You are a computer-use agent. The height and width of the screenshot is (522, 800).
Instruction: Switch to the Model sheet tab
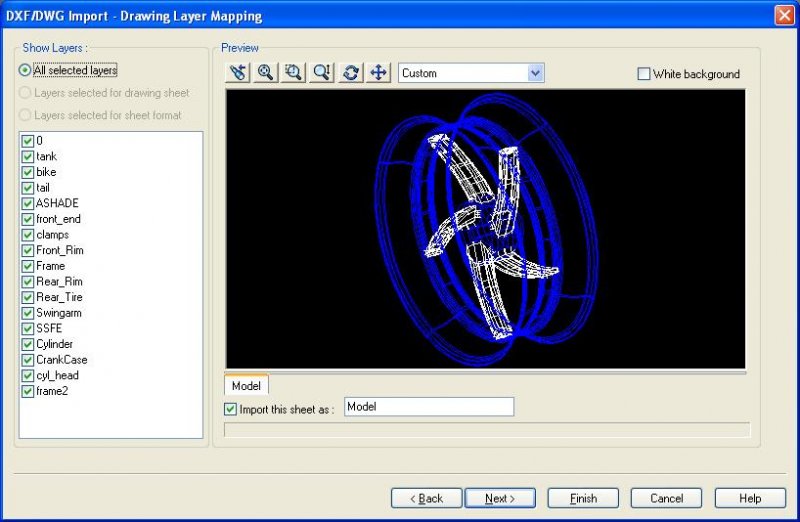point(246,385)
